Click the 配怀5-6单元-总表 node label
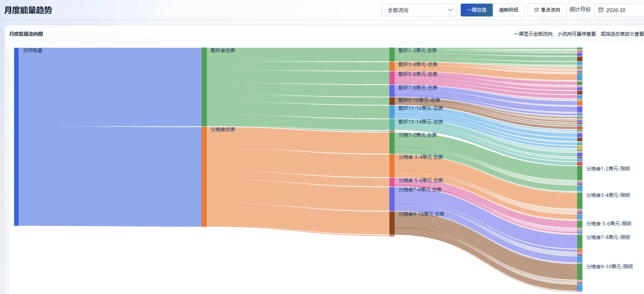The height and width of the screenshot is (294, 644). click(x=418, y=74)
